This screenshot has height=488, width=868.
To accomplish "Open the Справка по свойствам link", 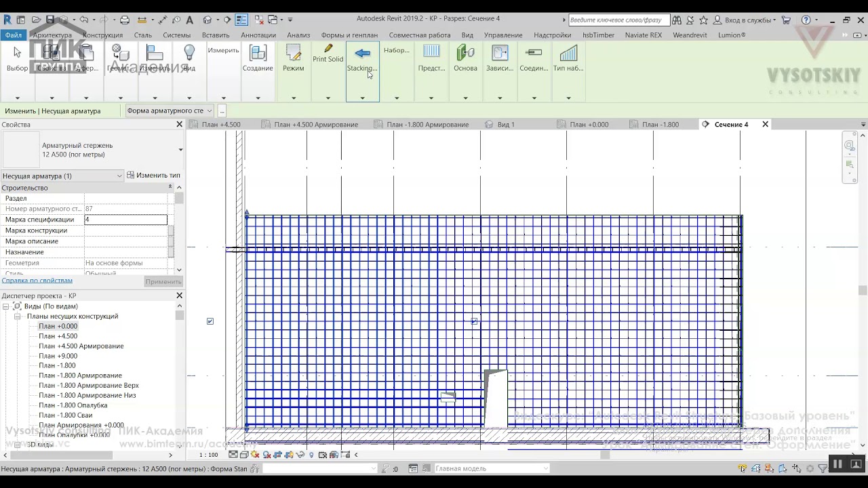I will coord(37,281).
